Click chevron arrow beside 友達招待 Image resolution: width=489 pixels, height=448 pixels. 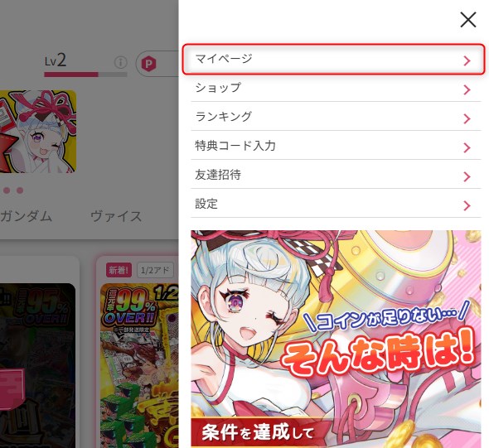[467, 176]
